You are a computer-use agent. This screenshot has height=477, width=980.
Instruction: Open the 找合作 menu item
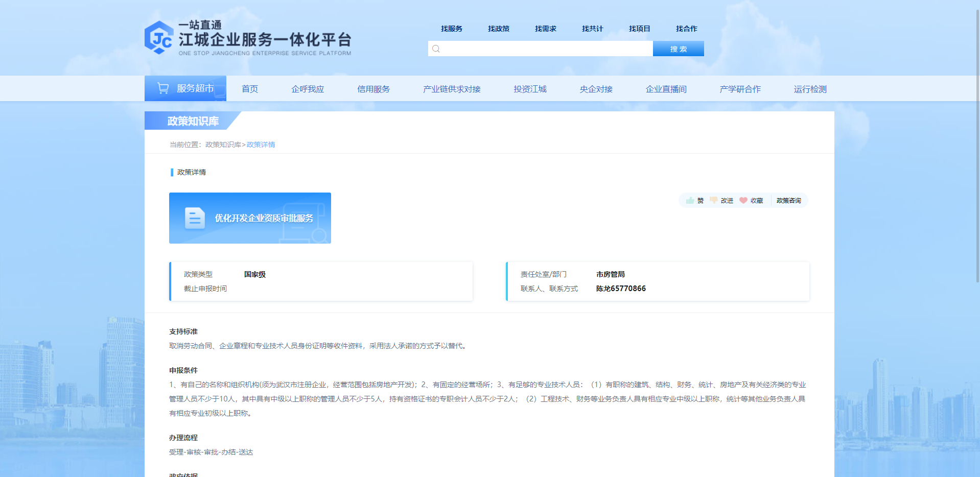coord(686,29)
